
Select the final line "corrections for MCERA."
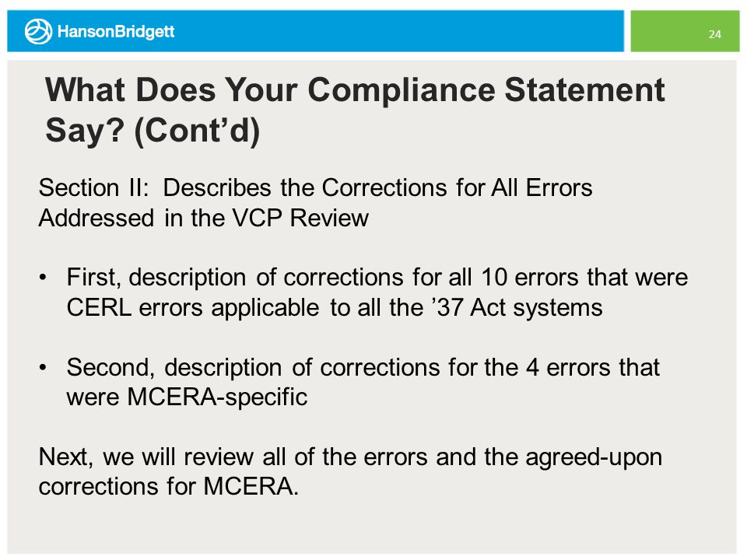click(169, 487)
